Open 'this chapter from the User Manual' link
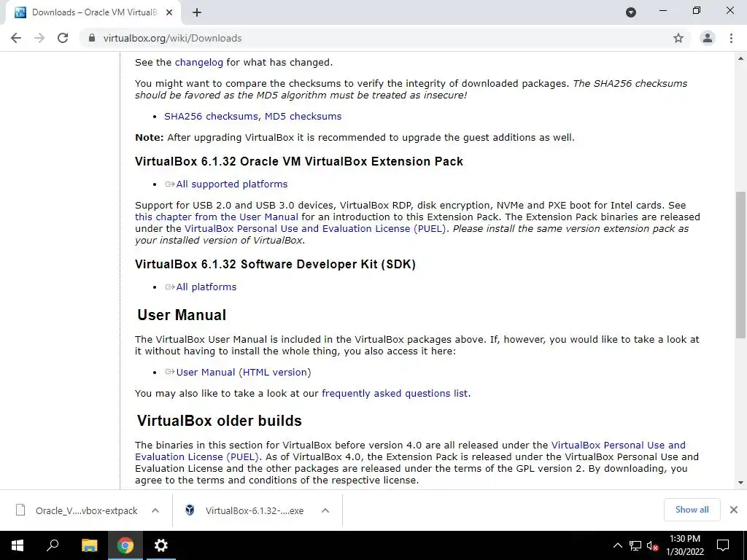The width and height of the screenshot is (747, 560). click(x=216, y=217)
